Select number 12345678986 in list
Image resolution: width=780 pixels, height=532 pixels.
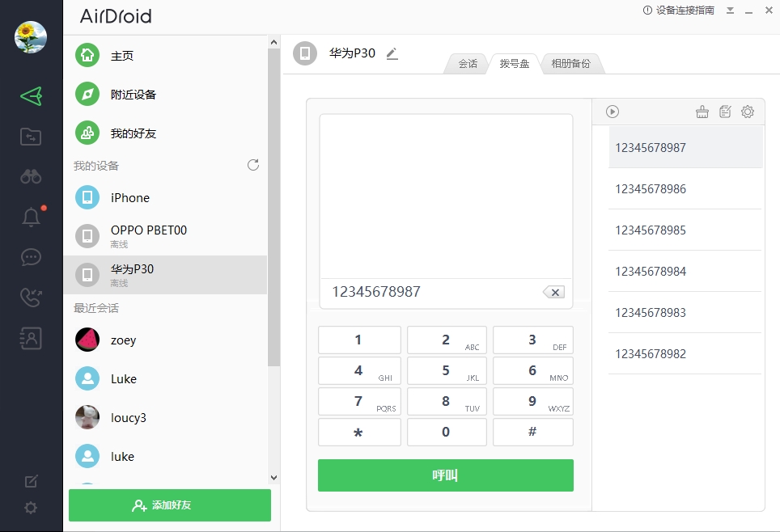[x=685, y=188]
